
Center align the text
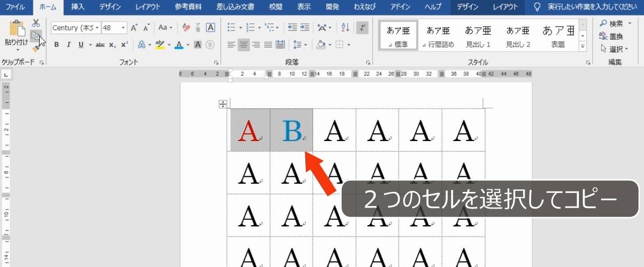point(244,45)
